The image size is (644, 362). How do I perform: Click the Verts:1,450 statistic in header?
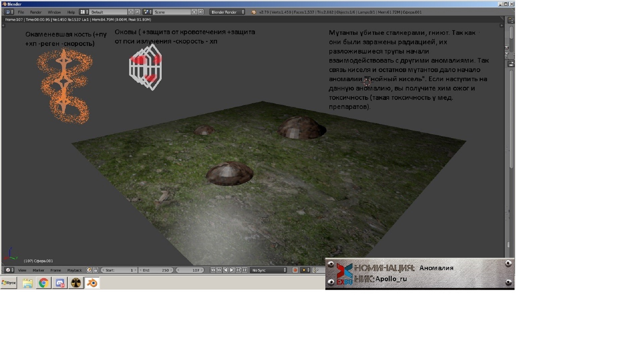pyautogui.click(x=281, y=12)
